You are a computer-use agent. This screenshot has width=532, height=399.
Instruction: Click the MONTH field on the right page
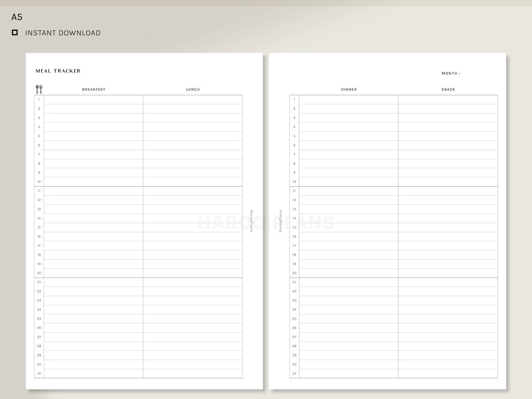pos(451,73)
